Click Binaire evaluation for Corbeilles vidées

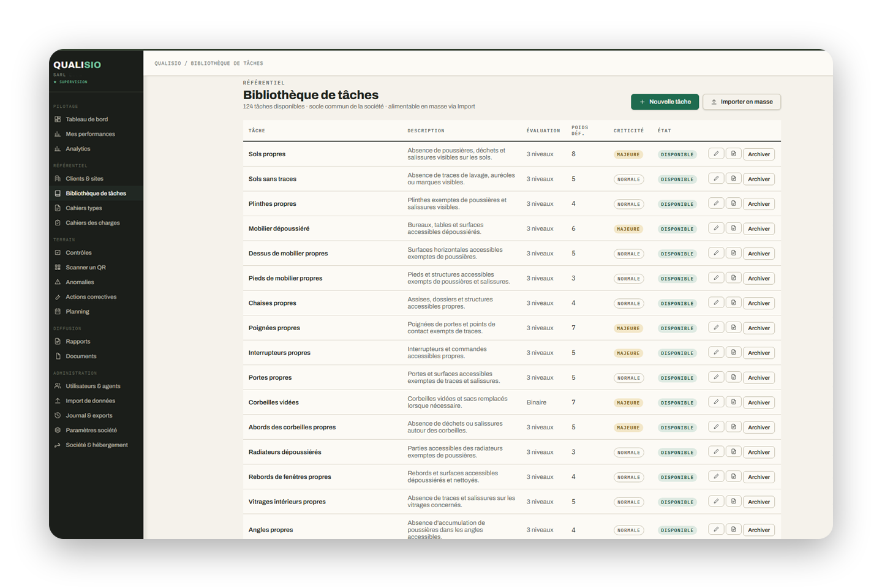click(x=536, y=402)
